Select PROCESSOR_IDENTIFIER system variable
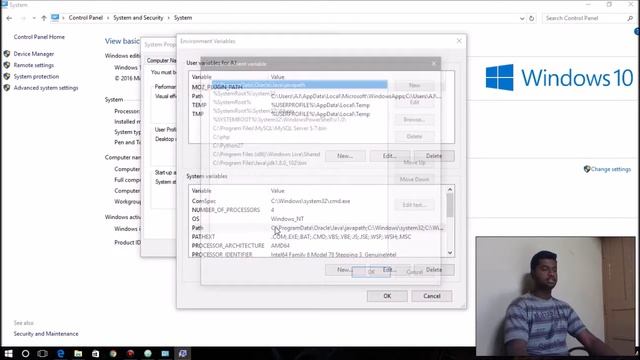Screen dimensions: 640x360 click(318, 254)
